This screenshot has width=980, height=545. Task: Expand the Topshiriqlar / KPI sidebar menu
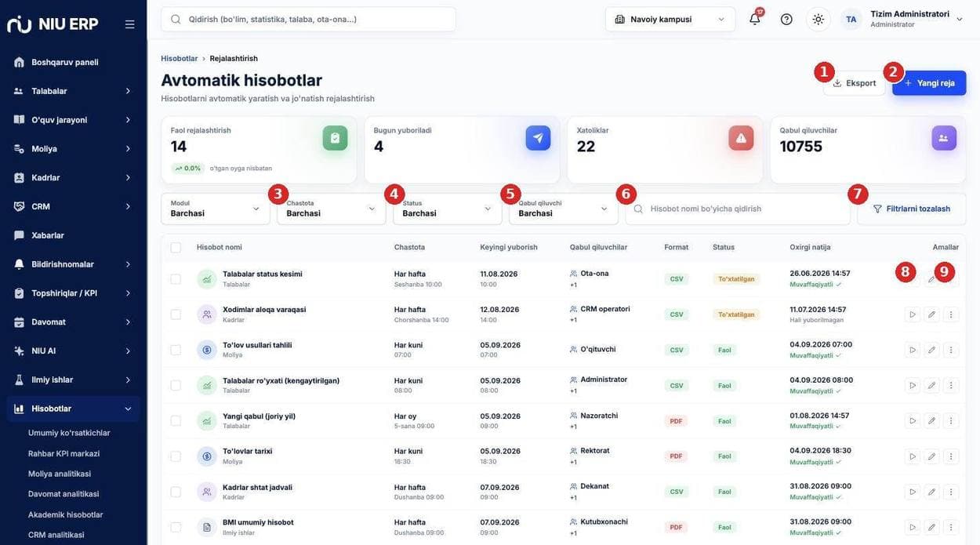74,293
